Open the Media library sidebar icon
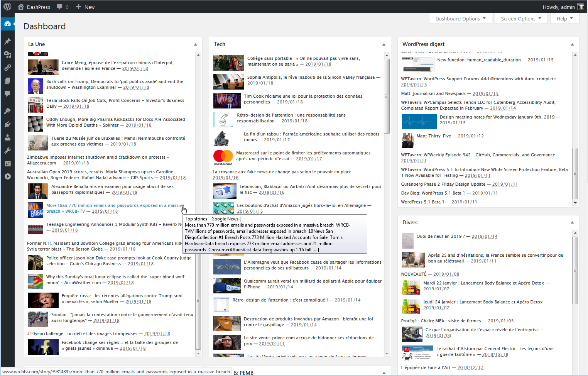The image size is (588, 376). [7, 54]
